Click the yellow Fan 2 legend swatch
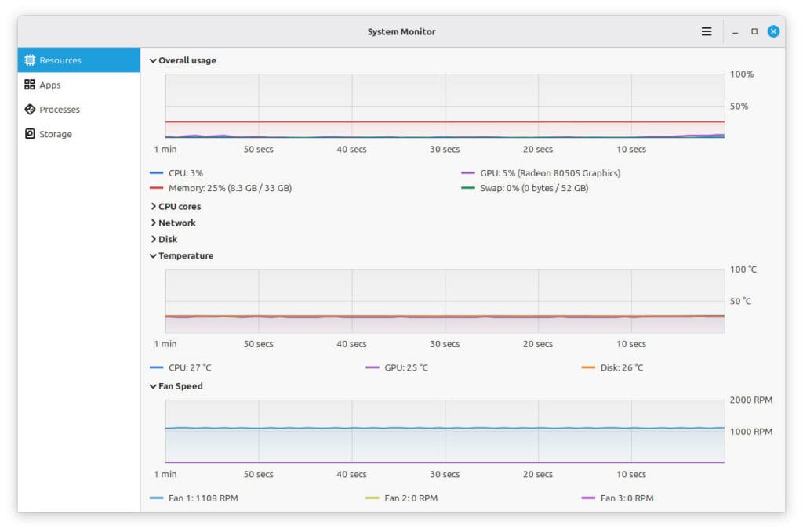The image size is (803, 532). coord(372,498)
